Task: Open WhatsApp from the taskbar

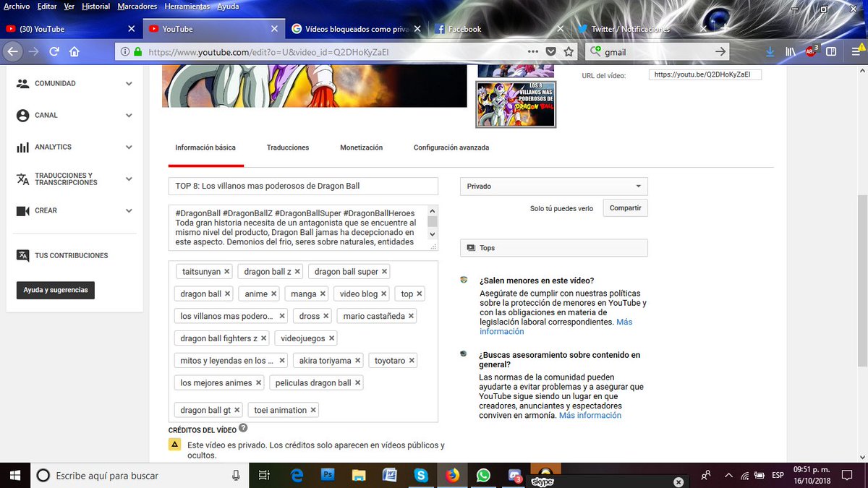Action: coord(483,475)
